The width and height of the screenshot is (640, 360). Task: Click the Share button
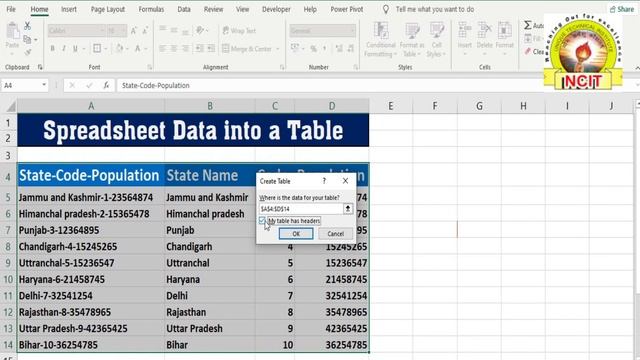(x=622, y=9)
